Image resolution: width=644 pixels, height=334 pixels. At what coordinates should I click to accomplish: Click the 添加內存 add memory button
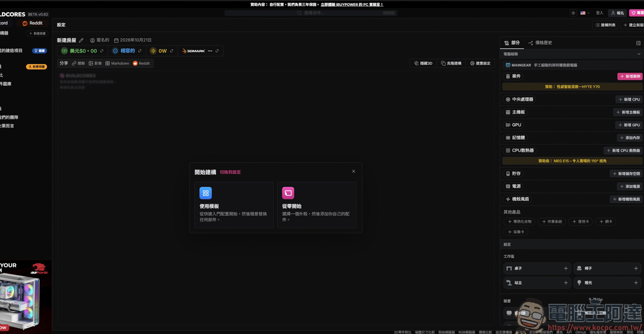click(630, 138)
